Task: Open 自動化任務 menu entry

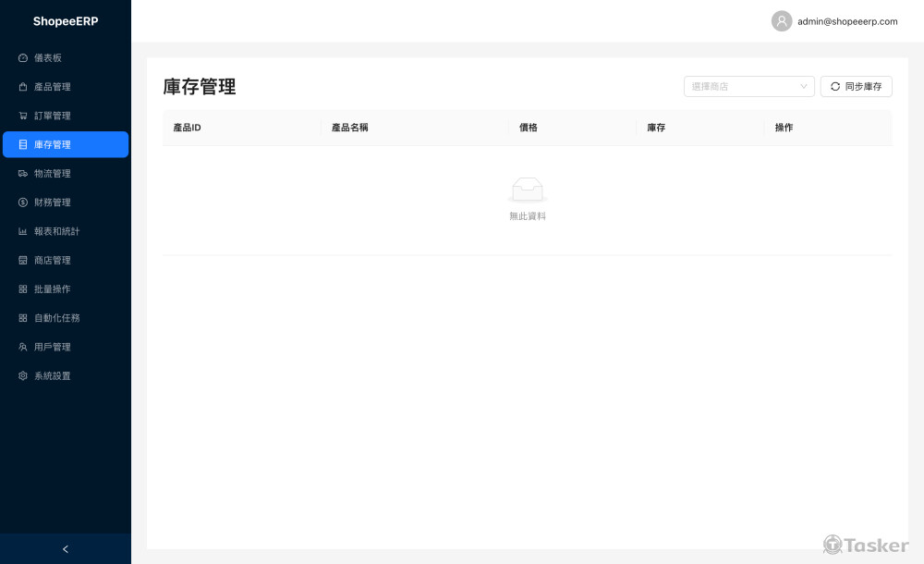Action: coord(66,318)
